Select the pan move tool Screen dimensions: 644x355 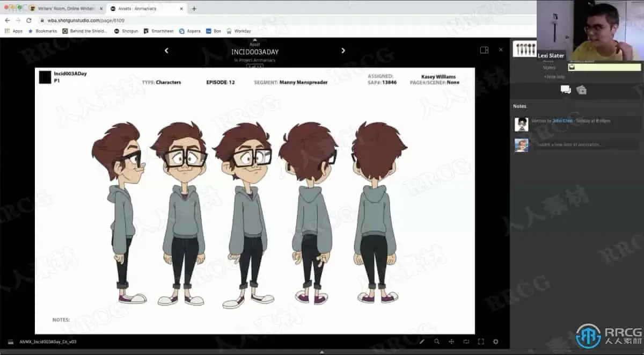coord(451,342)
